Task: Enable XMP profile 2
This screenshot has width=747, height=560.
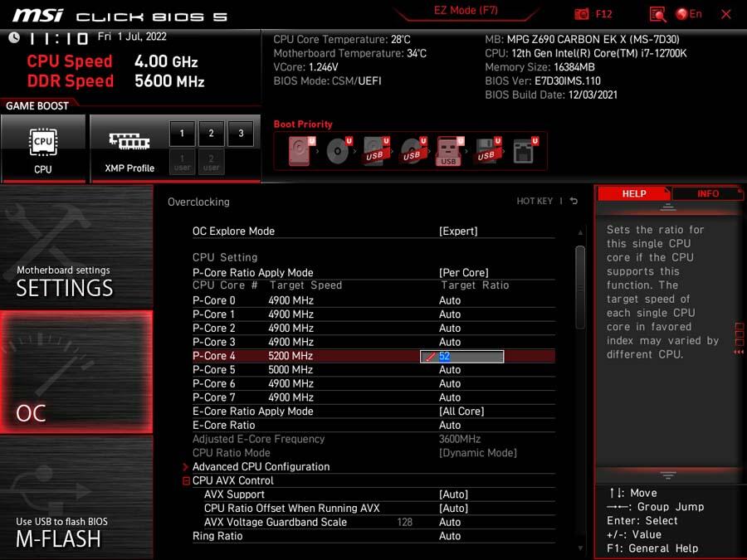Action: (x=211, y=134)
